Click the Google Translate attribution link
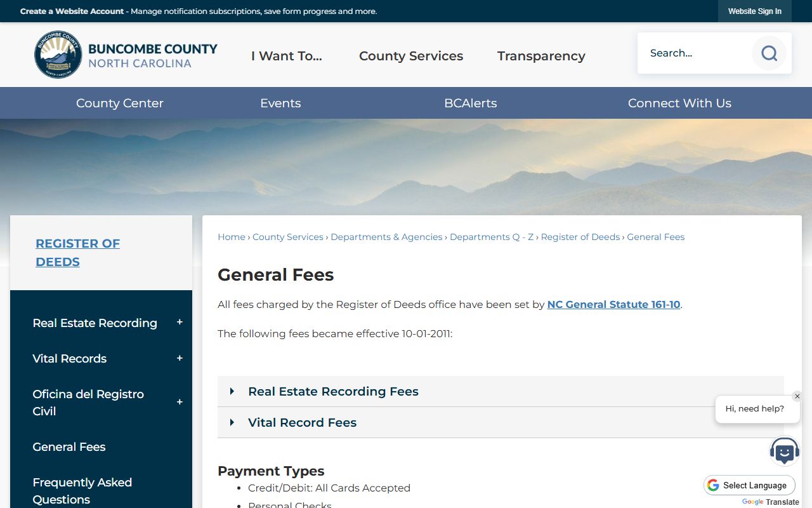812x508 pixels. click(x=770, y=502)
